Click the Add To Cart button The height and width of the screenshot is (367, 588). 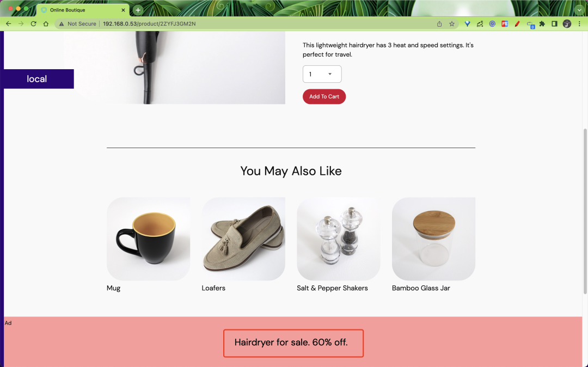pos(324,96)
